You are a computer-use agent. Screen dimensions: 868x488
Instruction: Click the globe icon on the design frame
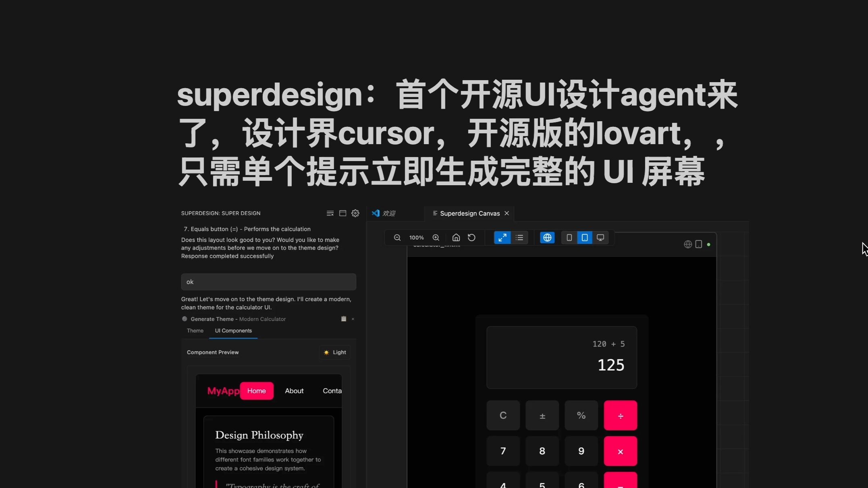point(688,244)
